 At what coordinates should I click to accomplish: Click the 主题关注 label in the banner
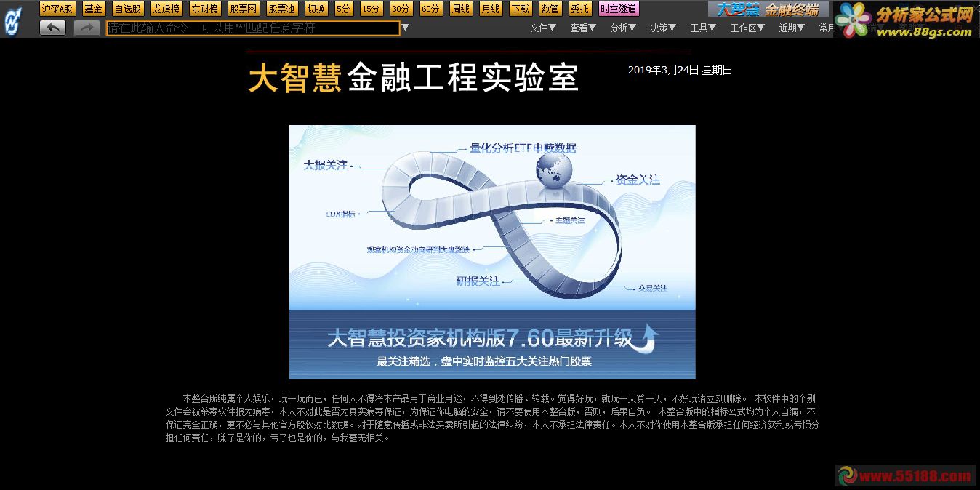coord(569,220)
